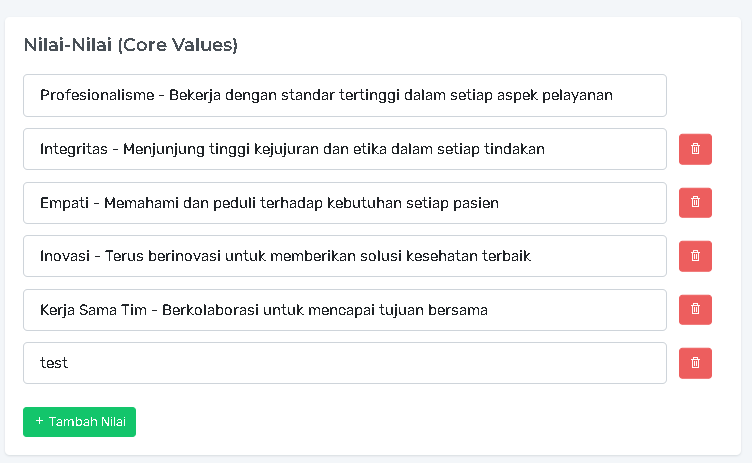Delete the Integritas value row
The width and height of the screenshot is (752, 463).
click(695, 149)
